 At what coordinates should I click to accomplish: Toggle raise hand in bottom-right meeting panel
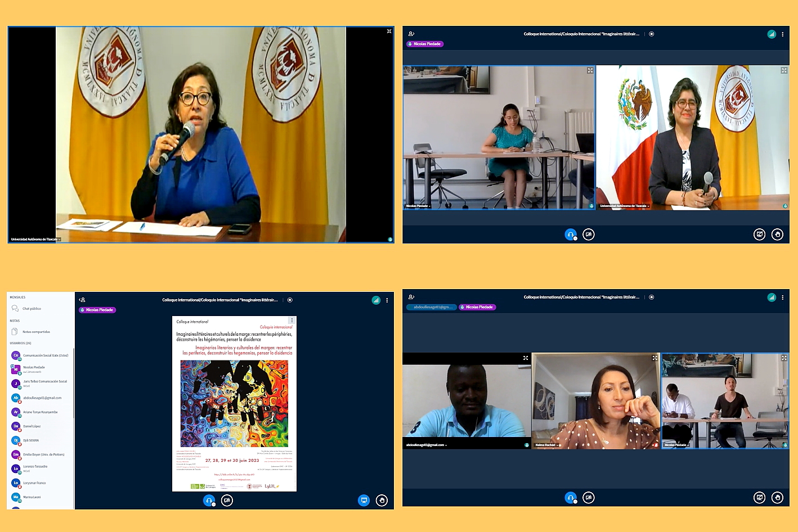pyautogui.click(x=777, y=498)
